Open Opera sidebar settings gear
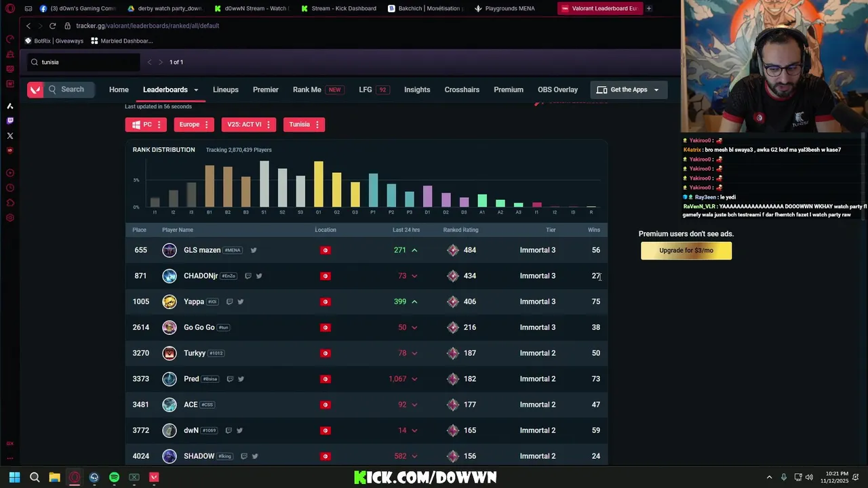This screenshot has width=868, height=488. pyautogui.click(x=9, y=218)
